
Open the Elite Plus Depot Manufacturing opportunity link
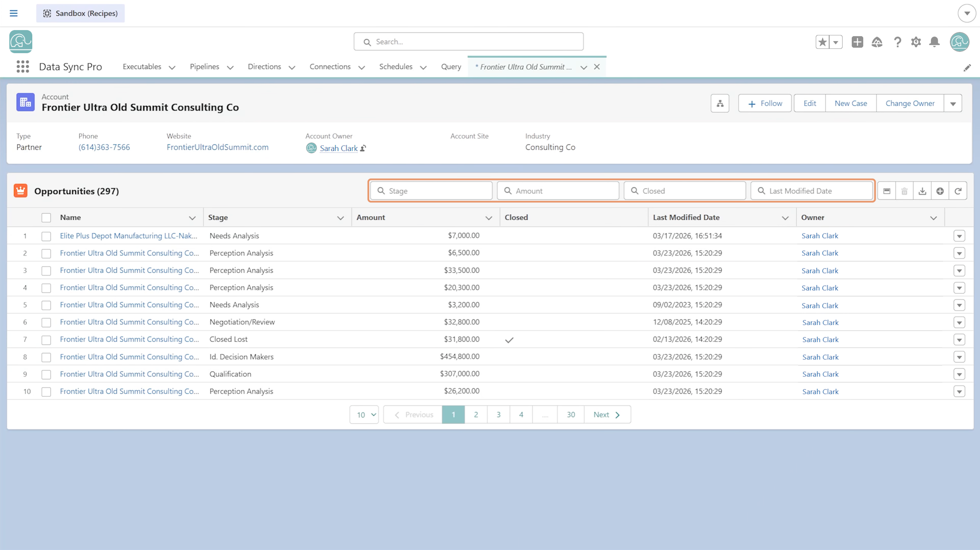pyautogui.click(x=129, y=236)
